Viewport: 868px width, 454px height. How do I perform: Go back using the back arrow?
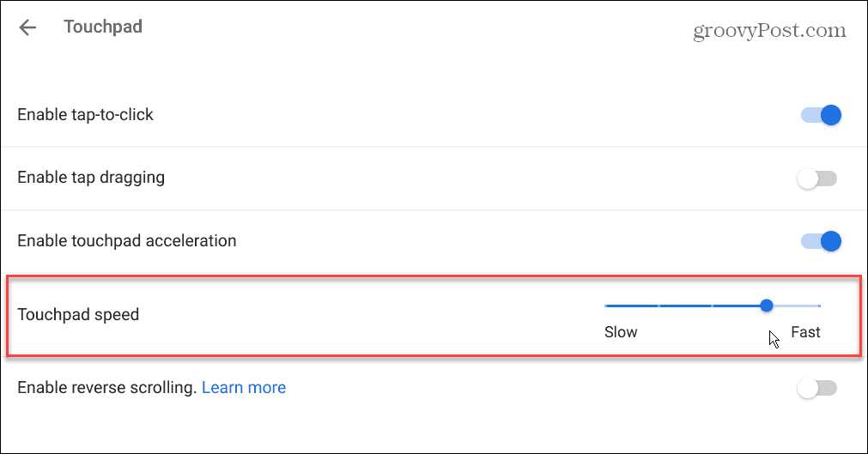[28, 27]
